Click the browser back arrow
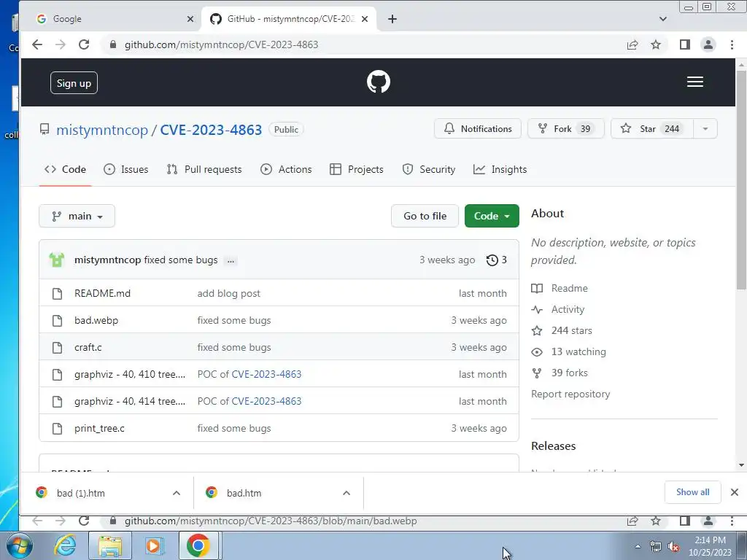Screen dimensions: 747x560 (x=37, y=44)
